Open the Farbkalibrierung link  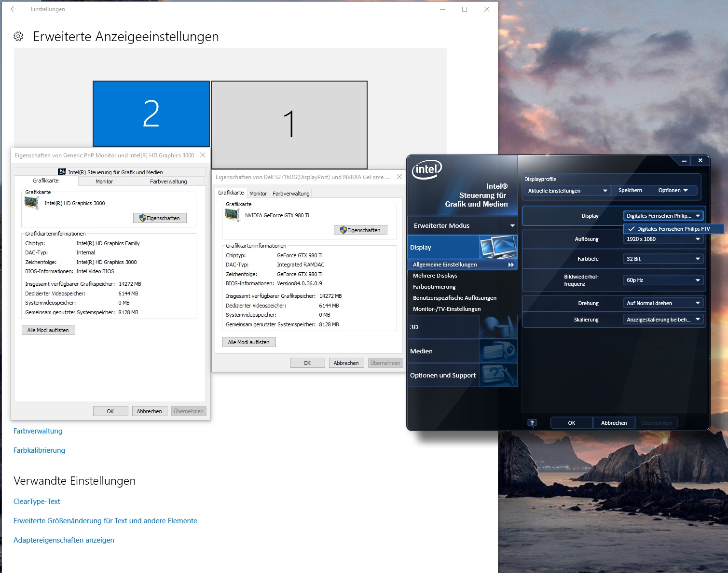(x=39, y=450)
